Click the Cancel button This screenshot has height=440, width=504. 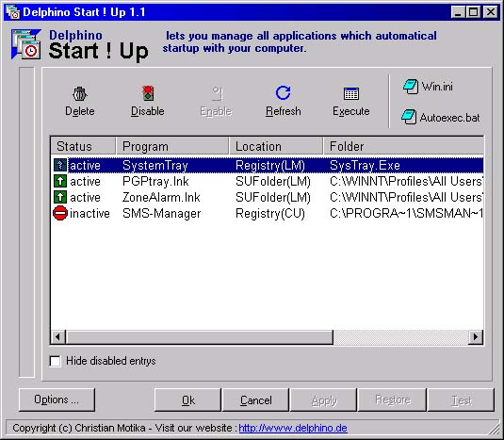click(256, 399)
